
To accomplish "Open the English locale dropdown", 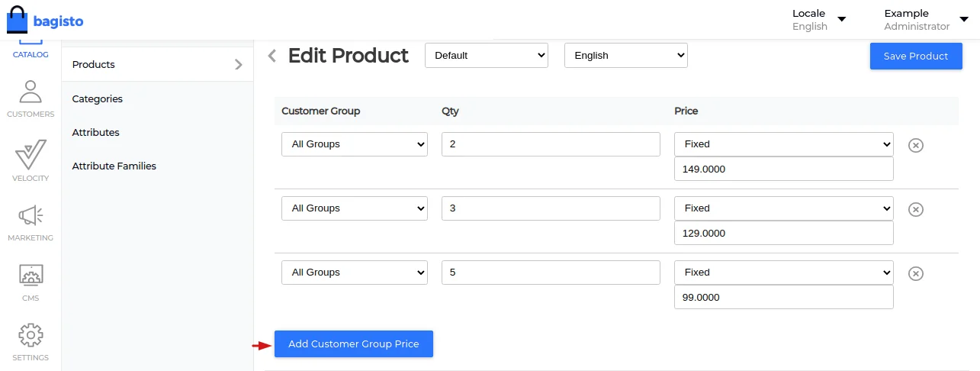I will click(x=625, y=56).
